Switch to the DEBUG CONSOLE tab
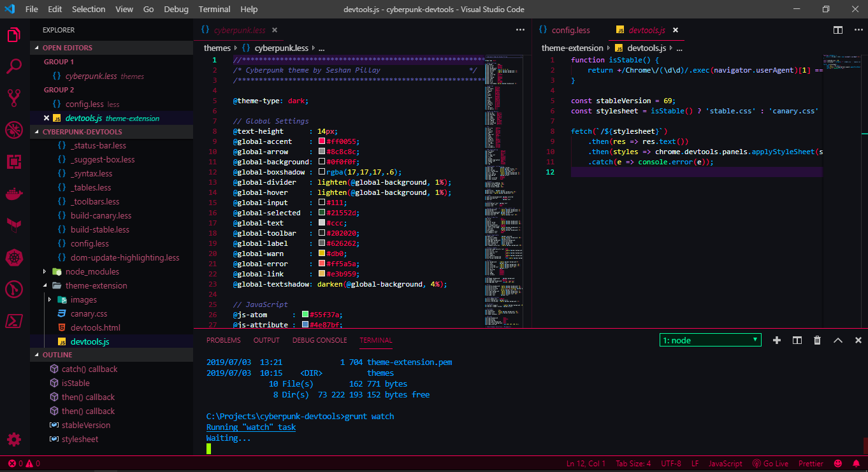 320,340
